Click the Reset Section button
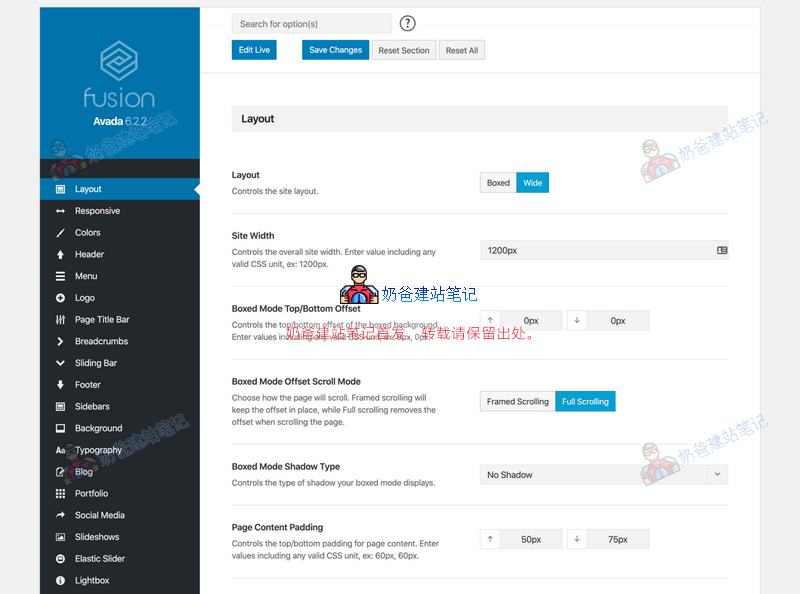The width and height of the screenshot is (800, 594). click(x=404, y=50)
